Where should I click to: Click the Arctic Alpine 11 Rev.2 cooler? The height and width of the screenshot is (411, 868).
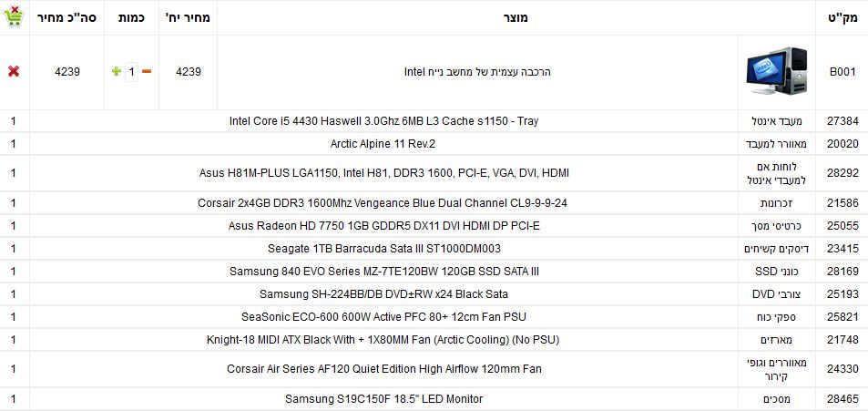[383, 144]
